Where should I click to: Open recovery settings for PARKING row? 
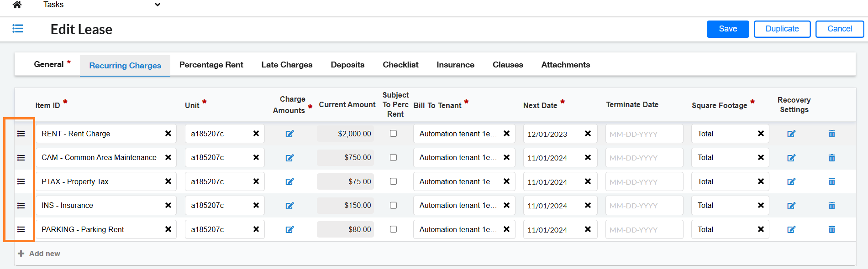(791, 229)
